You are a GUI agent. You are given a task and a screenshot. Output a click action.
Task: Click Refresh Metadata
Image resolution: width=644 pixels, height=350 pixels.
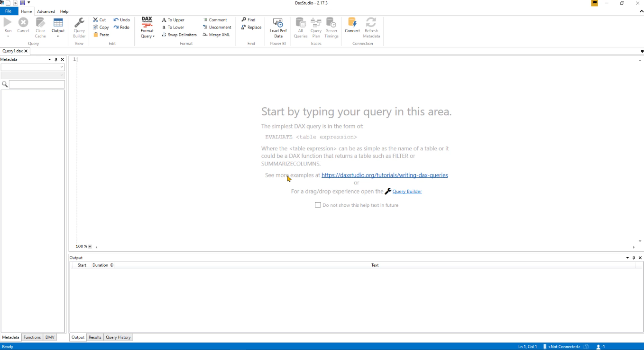(371, 28)
